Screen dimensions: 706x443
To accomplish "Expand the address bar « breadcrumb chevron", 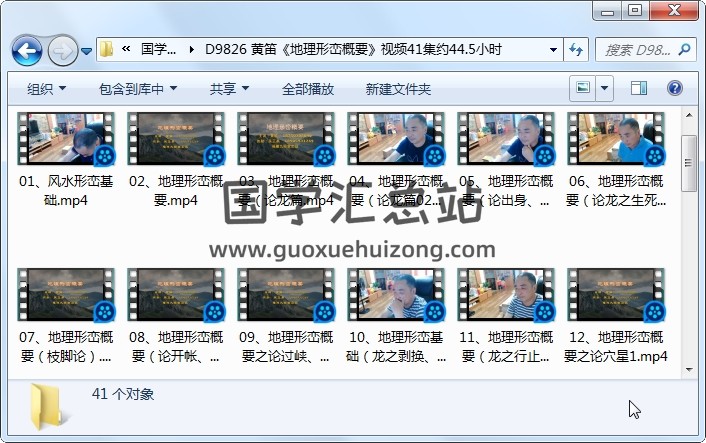I will coord(126,49).
